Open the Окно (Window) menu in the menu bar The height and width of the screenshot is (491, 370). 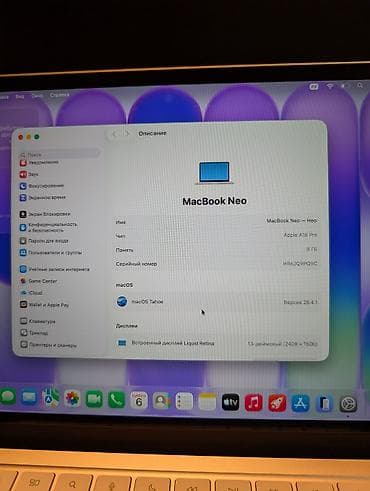[37, 96]
